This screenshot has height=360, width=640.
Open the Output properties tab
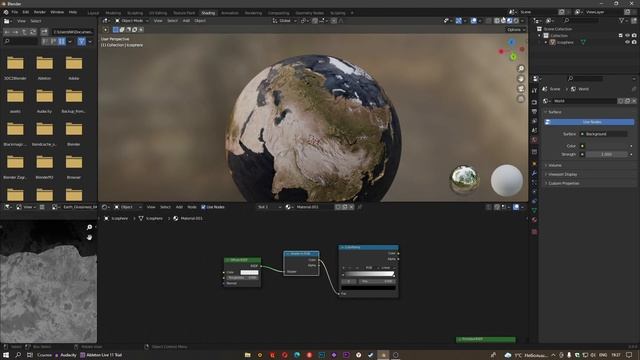[534, 111]
